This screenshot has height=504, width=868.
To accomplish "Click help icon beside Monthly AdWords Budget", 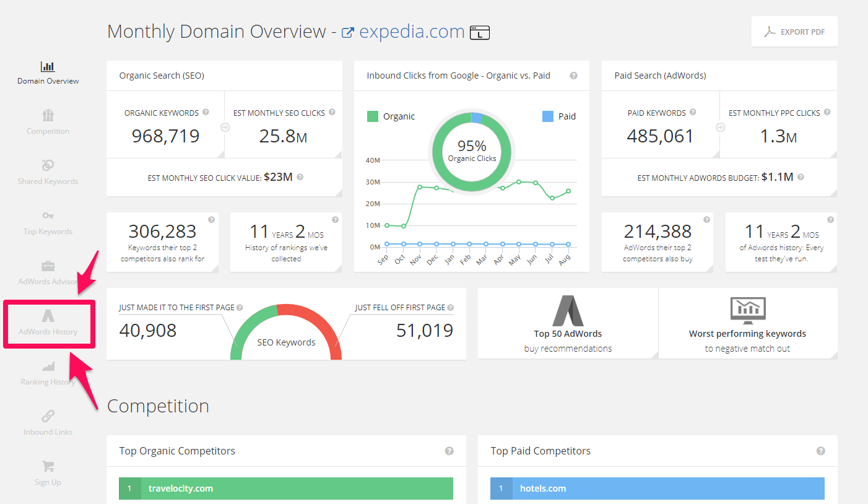I will point(801,177).
